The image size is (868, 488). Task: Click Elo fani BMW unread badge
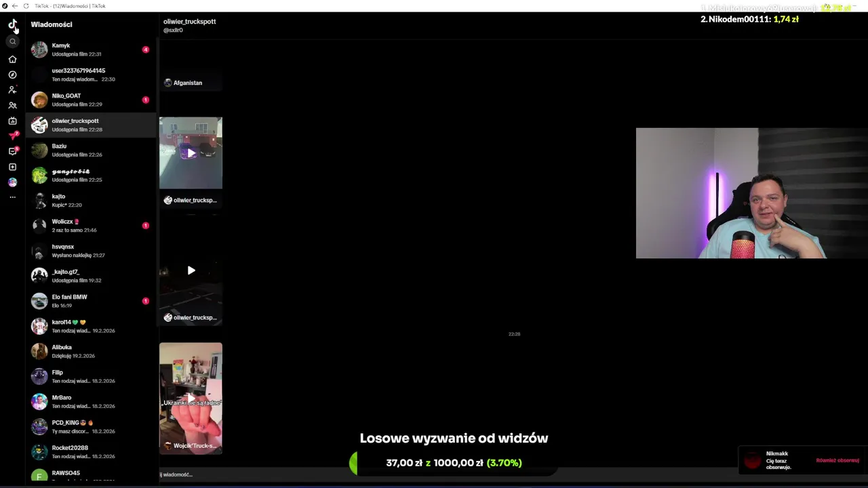[145, 301]
